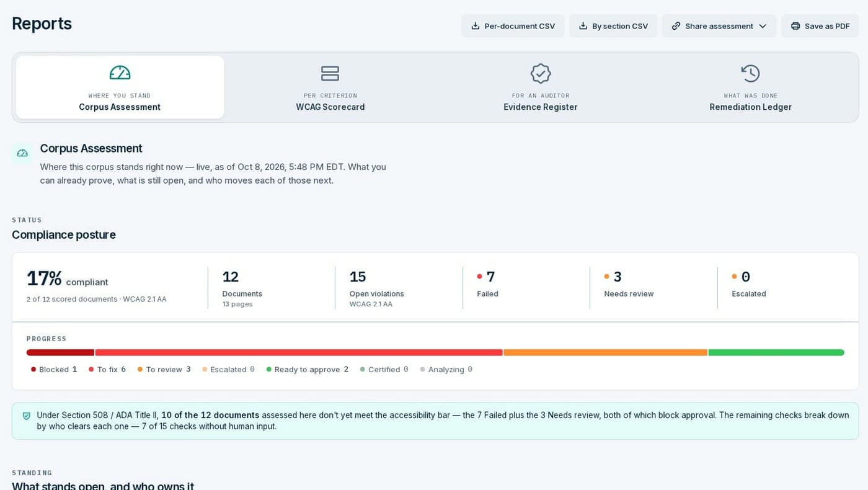Switch to the WCAG Scorecard tab
Screen dimensions: 868x490
330,87
